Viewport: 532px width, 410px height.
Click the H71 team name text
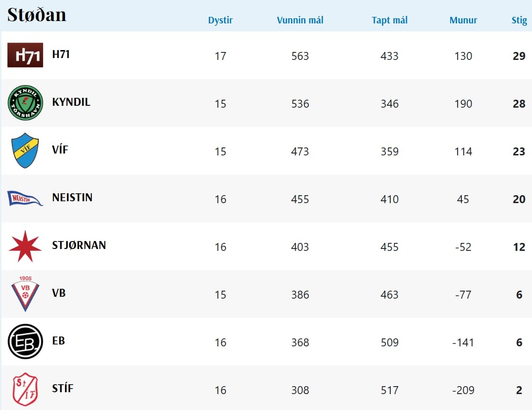pos(61,54)
